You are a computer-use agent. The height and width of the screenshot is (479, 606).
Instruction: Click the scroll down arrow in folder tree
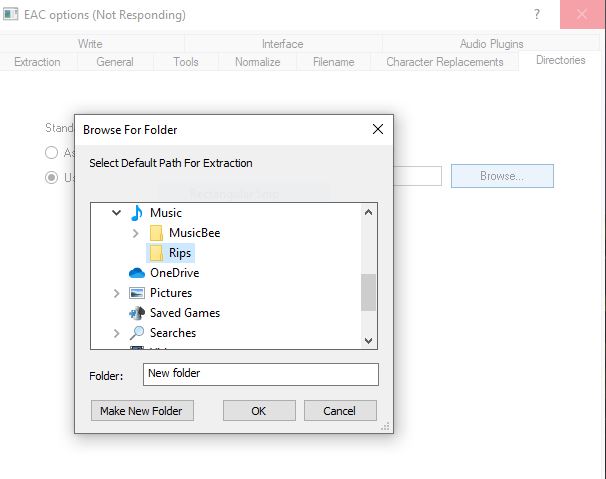368,341
